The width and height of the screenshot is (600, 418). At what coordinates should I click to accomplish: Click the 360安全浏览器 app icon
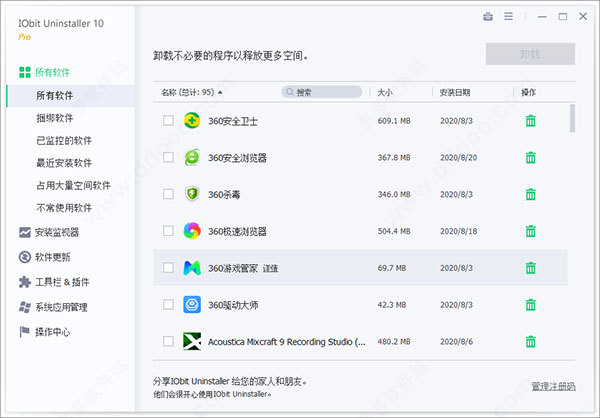pos(192,157)
